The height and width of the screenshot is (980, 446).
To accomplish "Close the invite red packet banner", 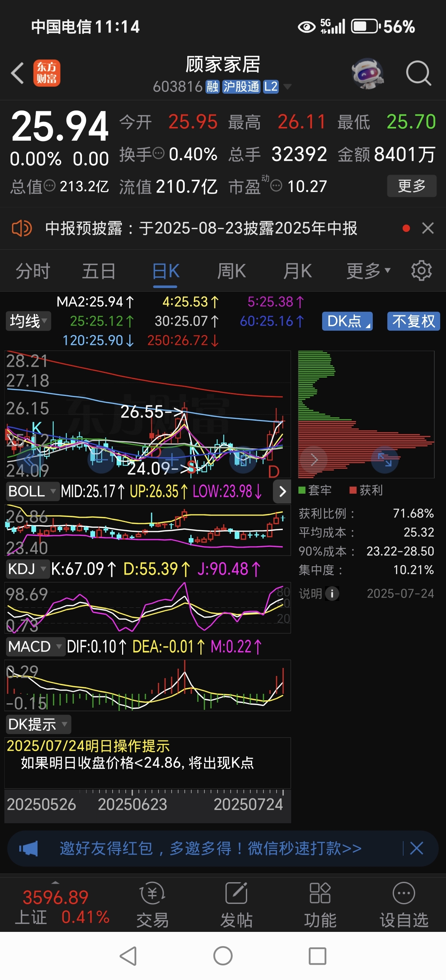I will click(x=416, y=848).
